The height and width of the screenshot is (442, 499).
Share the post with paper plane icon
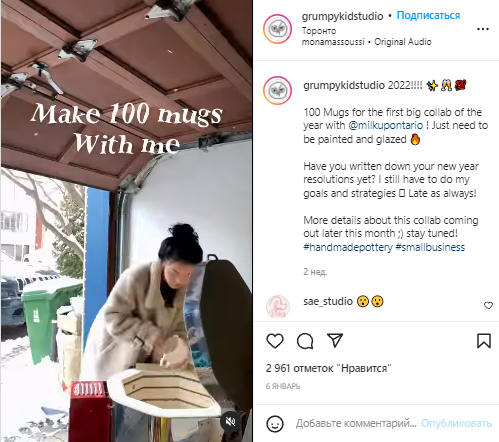pos(335,340)
